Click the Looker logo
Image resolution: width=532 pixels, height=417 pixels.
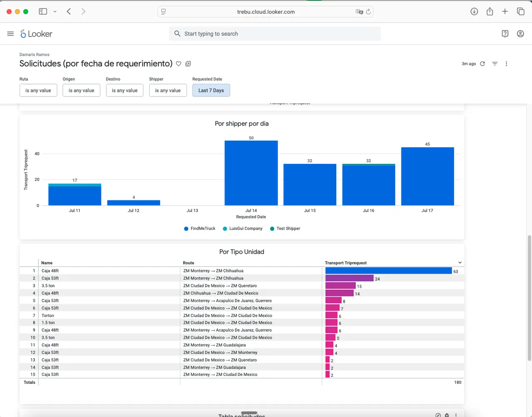[37, 34]
